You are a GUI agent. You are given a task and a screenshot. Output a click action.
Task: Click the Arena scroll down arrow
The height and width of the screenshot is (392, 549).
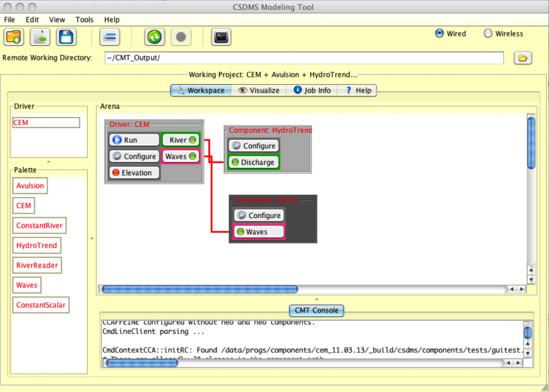click(531, 280)
